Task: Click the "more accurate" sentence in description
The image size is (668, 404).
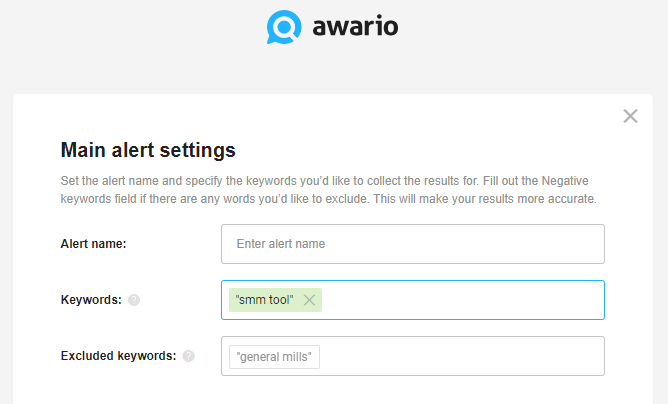Action: pyautogui.click(x=485, y=199)
